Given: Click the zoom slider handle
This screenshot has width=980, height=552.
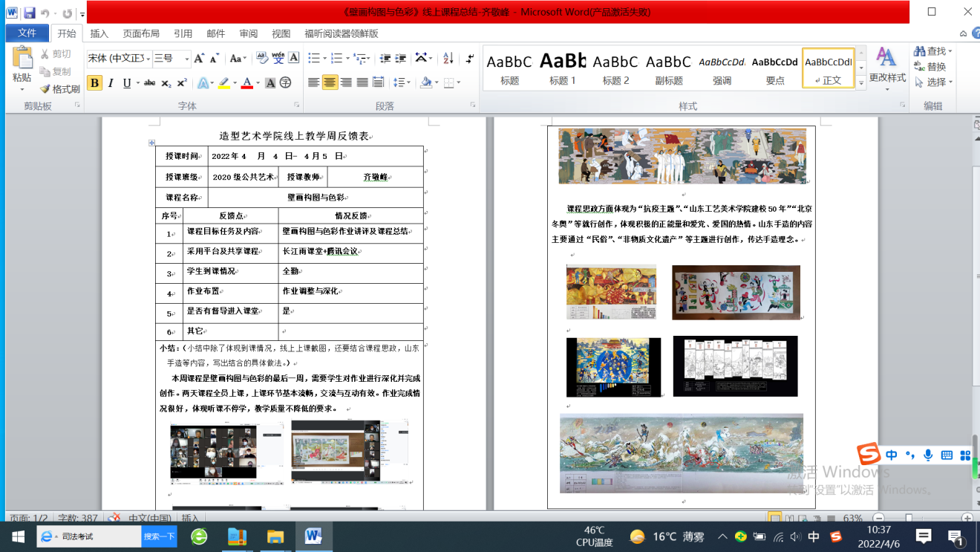Looking at the screenshot, I should [x=909, y=518].
